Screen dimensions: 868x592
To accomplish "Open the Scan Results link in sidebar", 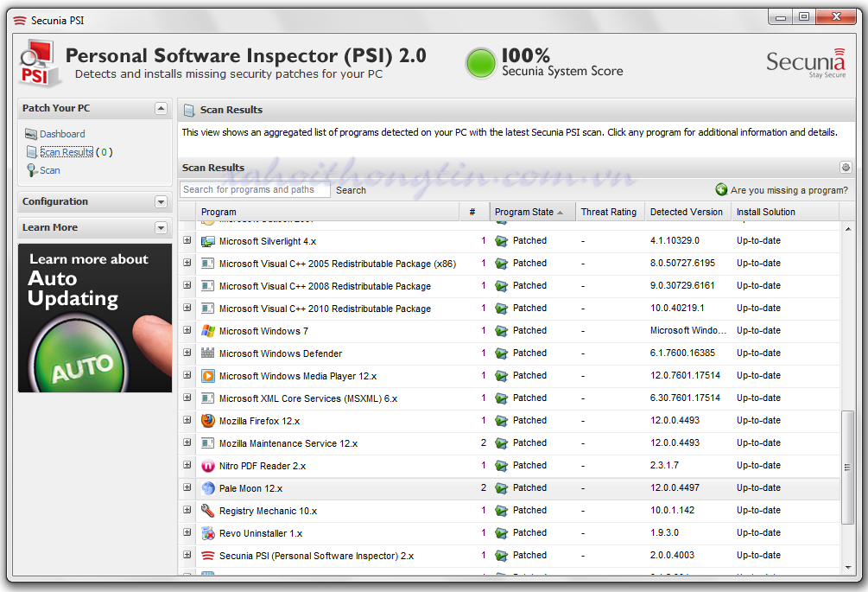I will [67, 152].
